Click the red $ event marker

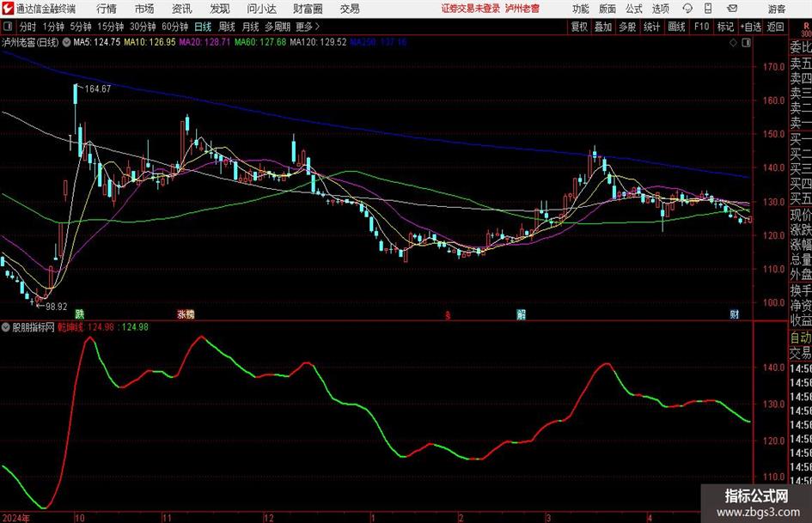[449, 315]
